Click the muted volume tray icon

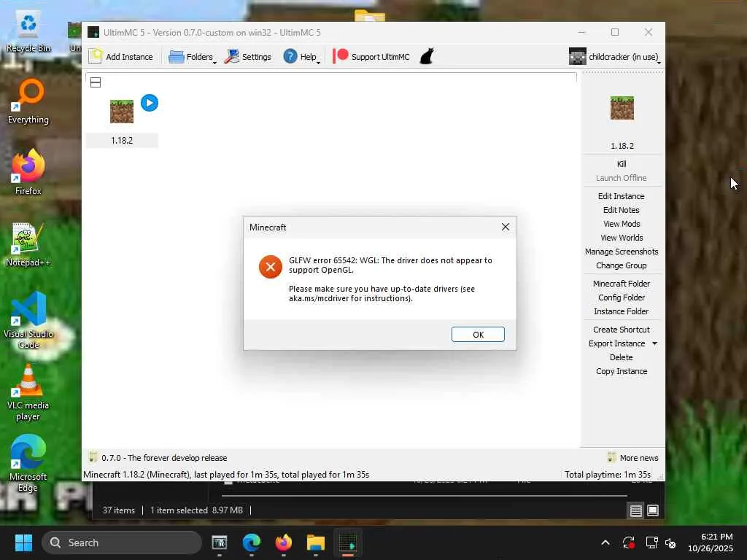pos(671,542)
